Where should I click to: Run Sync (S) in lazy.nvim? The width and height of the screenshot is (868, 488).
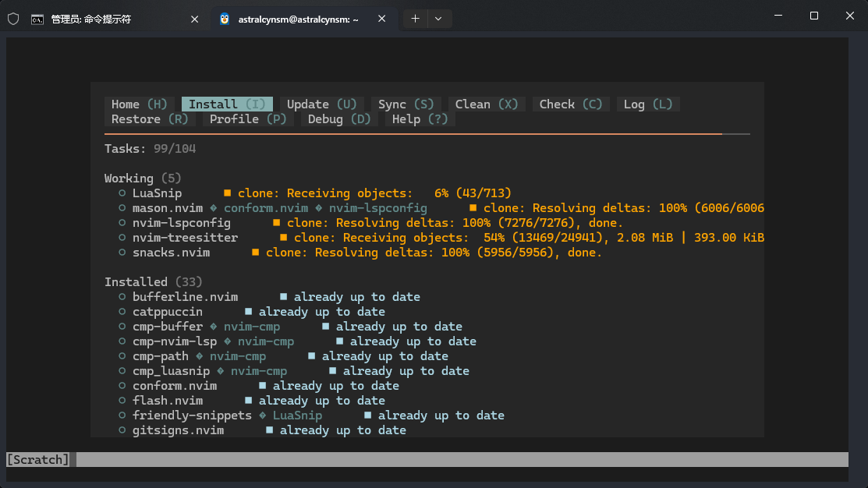click(x=406, y=104)
